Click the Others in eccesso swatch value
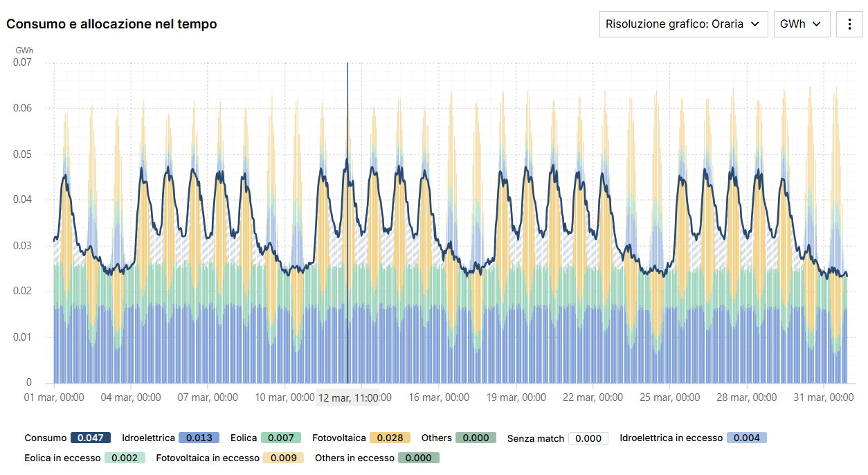 pos(419,458)
